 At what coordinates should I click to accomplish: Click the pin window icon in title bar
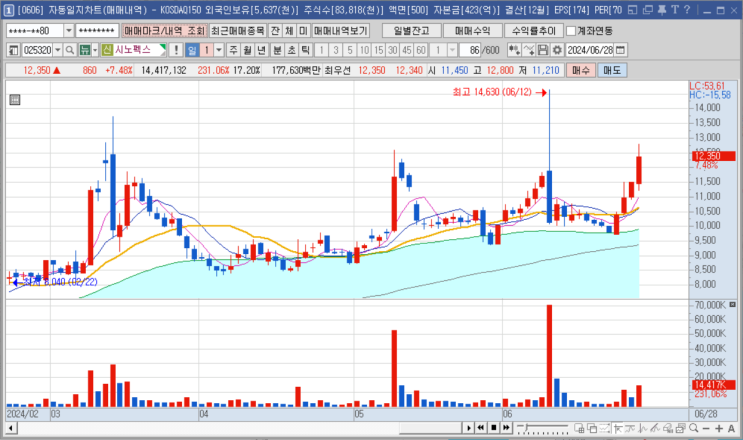pyautogui.click(x=662, y=9)
